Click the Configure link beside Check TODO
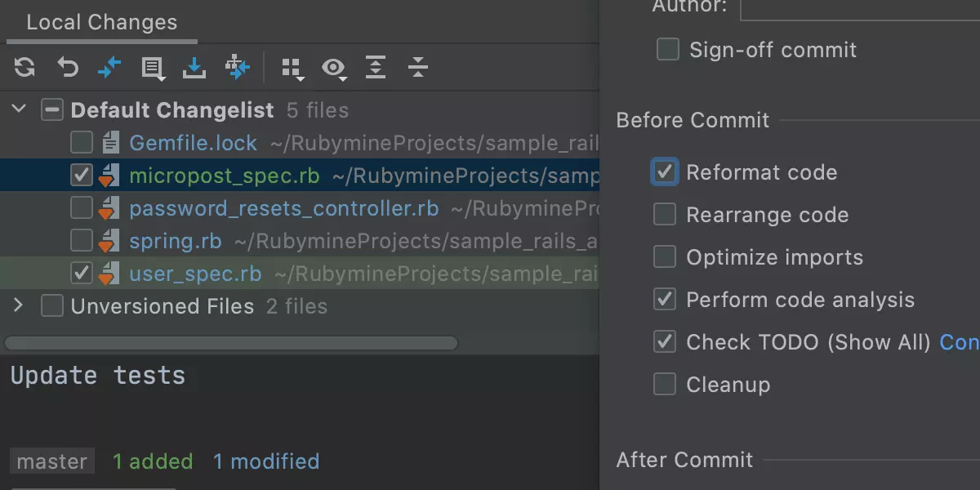 pyautogui.click(x=960, y=342)
